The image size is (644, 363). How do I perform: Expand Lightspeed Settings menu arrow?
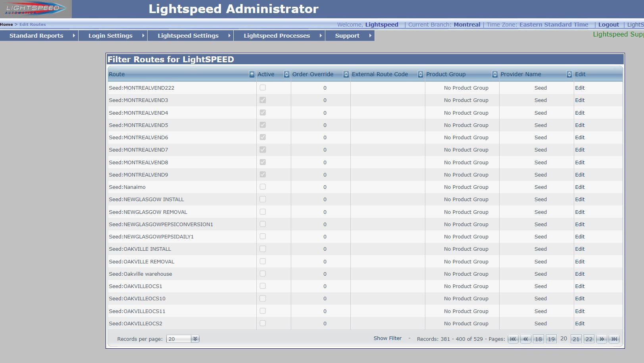coord(229,36)
